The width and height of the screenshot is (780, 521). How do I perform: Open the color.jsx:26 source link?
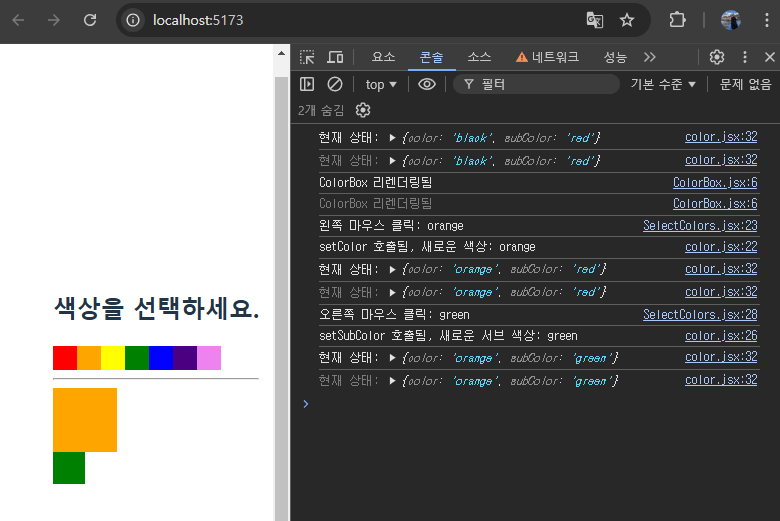[x=721, y=336]
